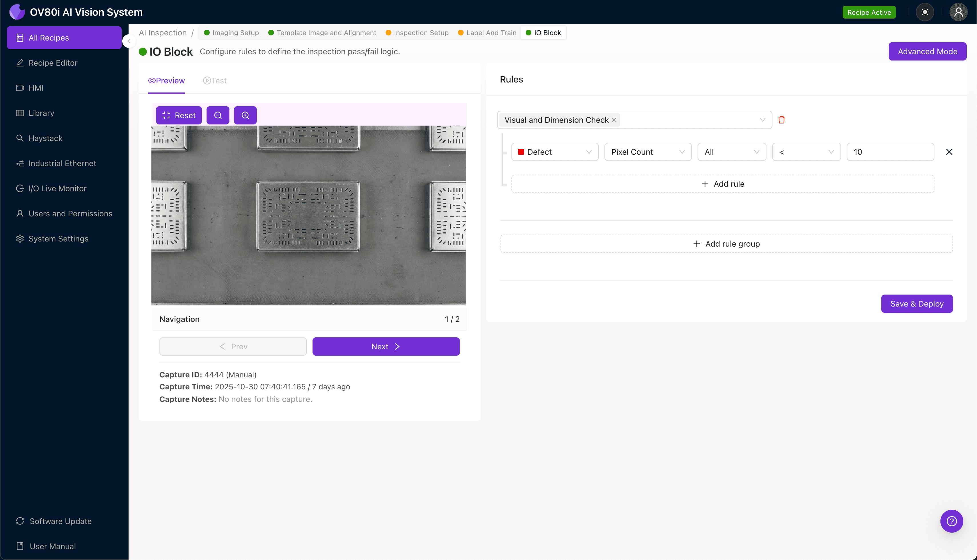Click the zoom out magnifier icon
Image resolution: width=977 pixels, height=560 pixels.
217,115
